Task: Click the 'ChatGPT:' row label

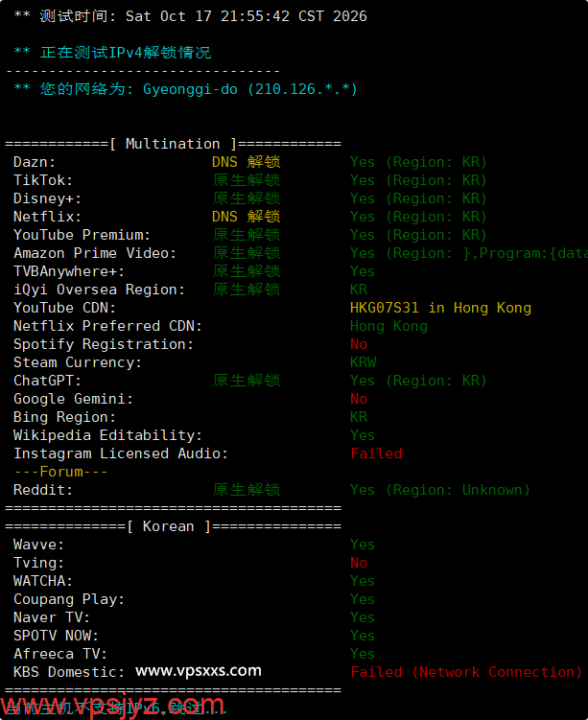Action: click(47, 381)
